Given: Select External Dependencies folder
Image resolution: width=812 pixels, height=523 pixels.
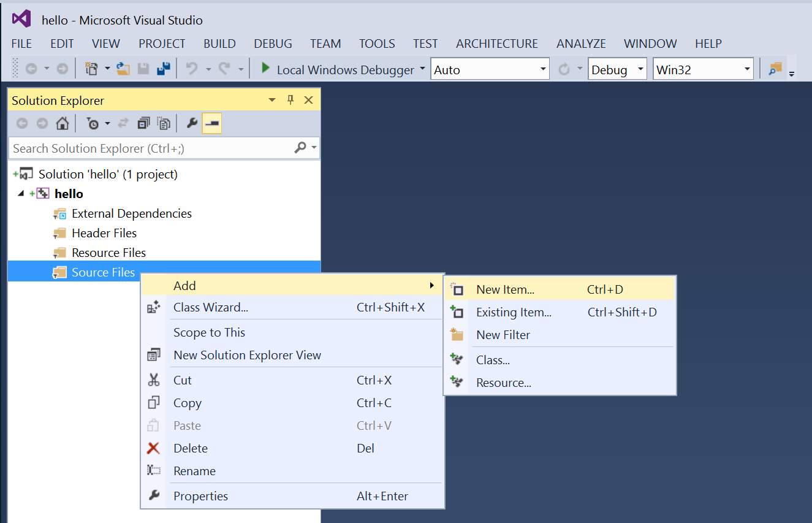Looking at the screenshot, I should coord(132,213).
